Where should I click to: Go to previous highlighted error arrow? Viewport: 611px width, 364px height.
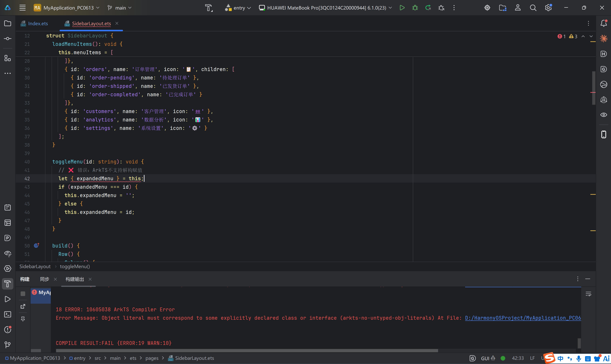coord(583,36)
